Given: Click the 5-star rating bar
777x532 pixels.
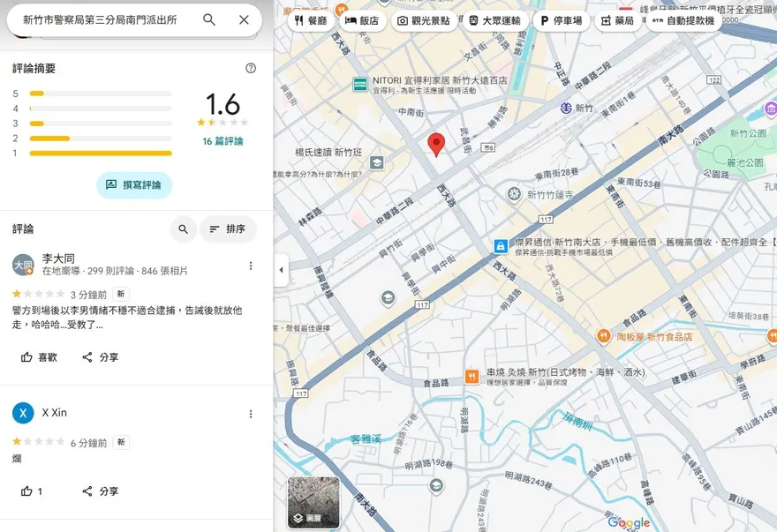Looking at the screenshot, I should coord(101,94).
